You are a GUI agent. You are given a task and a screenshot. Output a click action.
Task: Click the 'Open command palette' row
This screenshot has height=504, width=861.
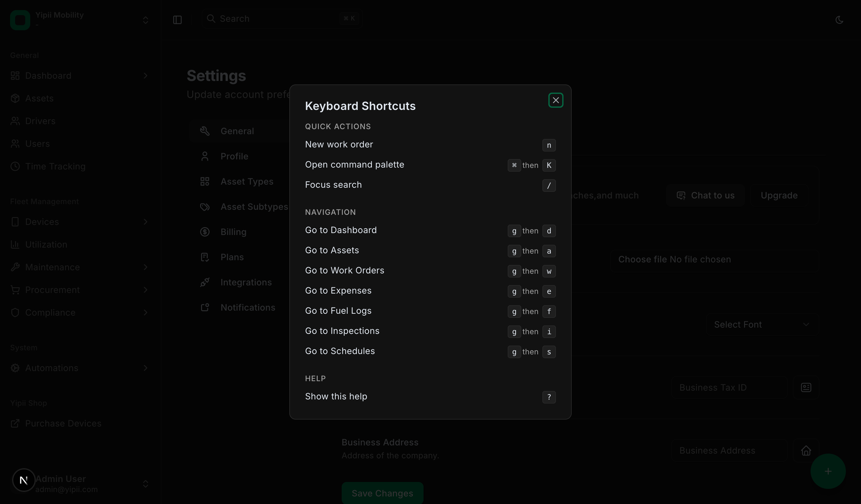tap(430, 165)
